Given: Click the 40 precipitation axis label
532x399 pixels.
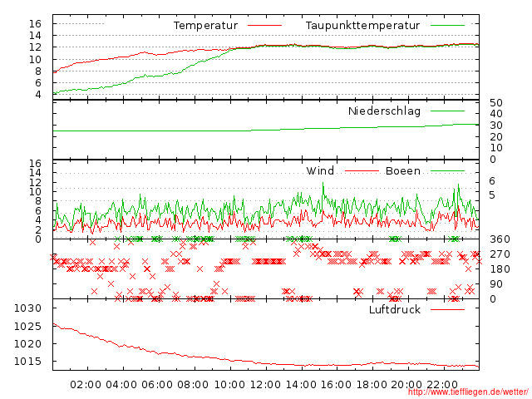Looking at the screenshot, I should click(496, 114).
